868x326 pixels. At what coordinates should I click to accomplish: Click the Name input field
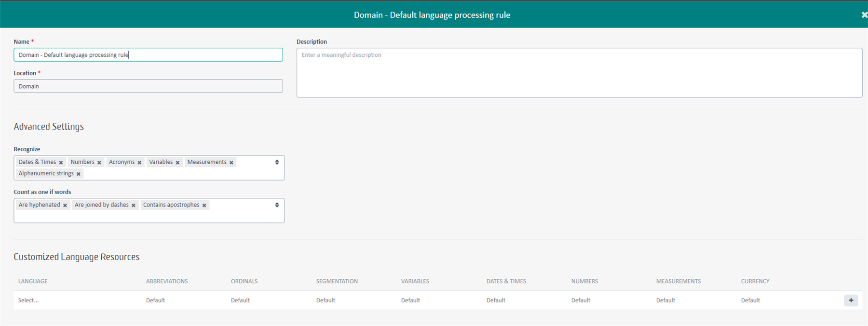[x=148, y=55]
